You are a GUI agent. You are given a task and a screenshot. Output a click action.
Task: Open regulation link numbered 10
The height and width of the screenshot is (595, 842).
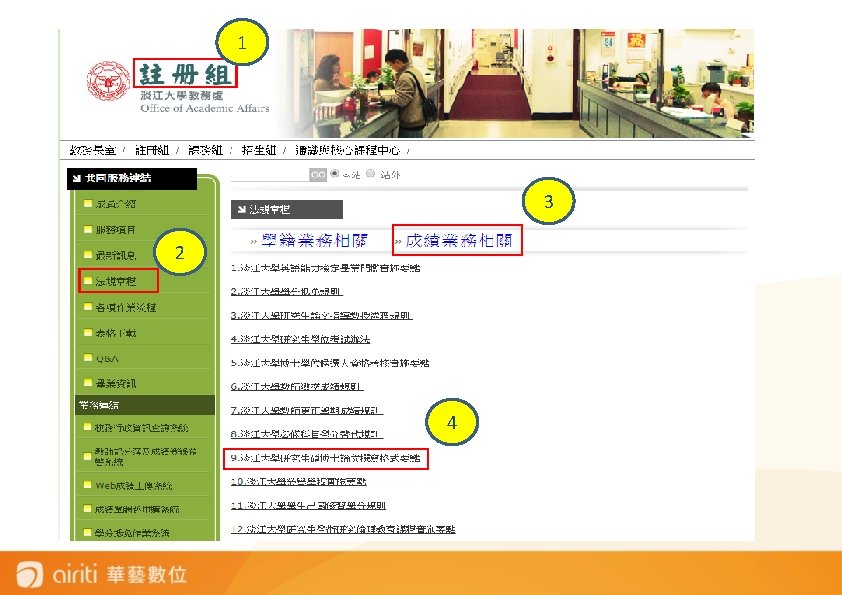coord(299,481)
